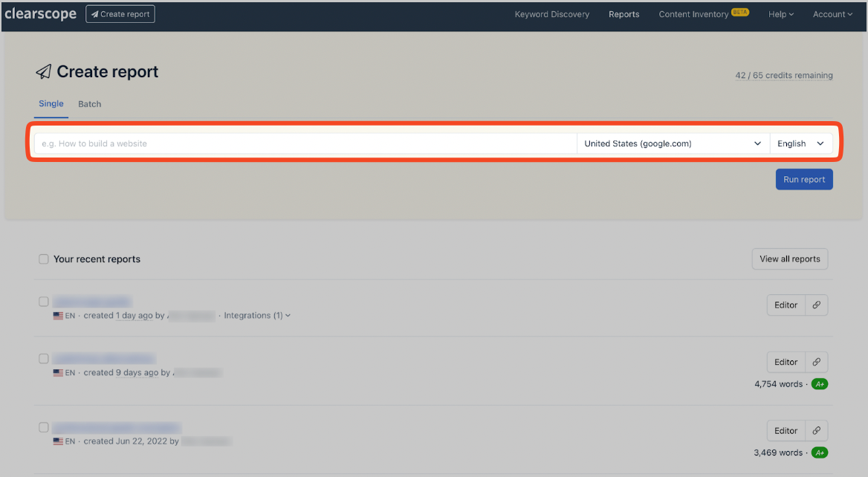Viewport: 868px width, 477px height.
Task: Click the 'created 1 day ago' text
Action: [118, 316]
